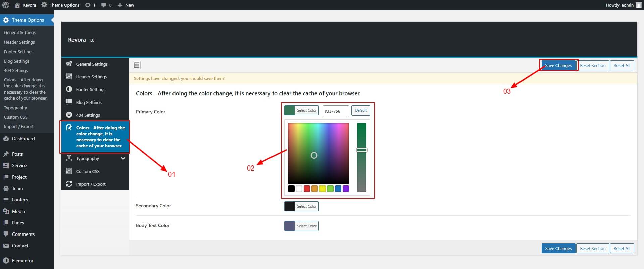This screenshot has height=269, width=644.
Task: Click the Default color button
Action: coord(361,110)
